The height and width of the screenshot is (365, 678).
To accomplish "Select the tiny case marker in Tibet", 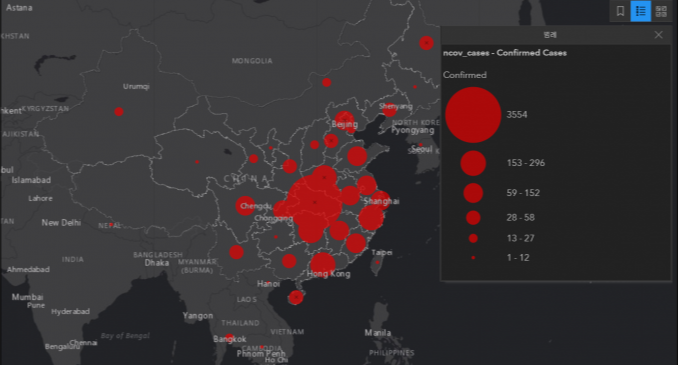I will click(x=197, y=162).
